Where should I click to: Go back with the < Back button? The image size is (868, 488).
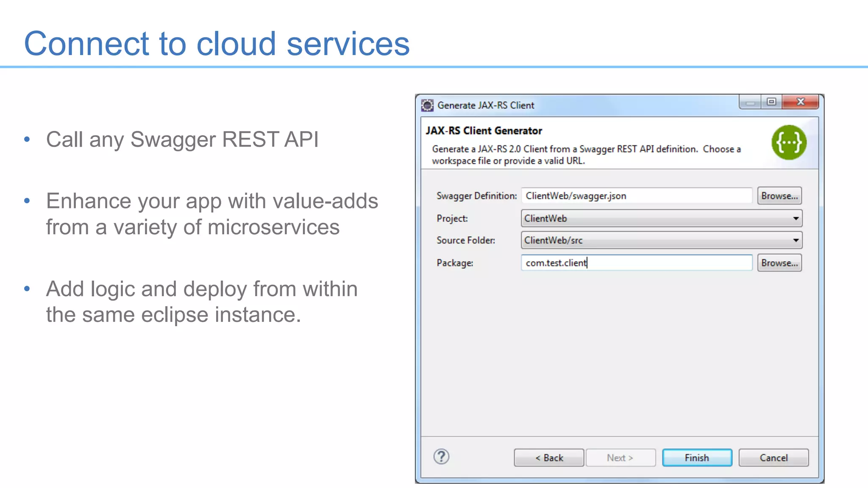click(x=549, y=457)
